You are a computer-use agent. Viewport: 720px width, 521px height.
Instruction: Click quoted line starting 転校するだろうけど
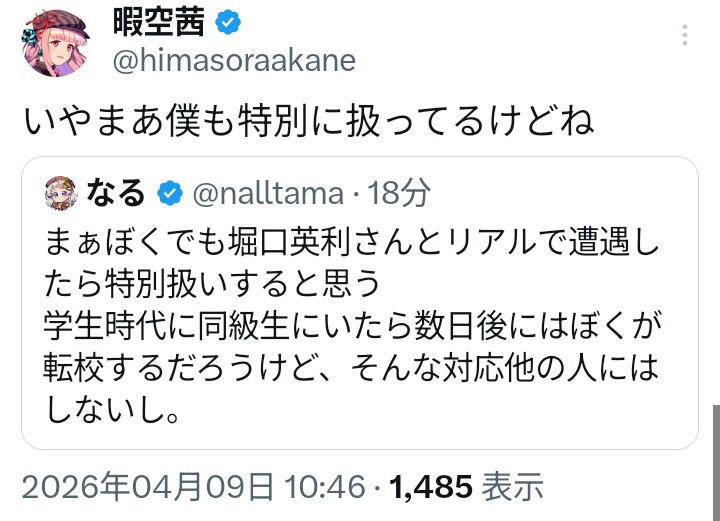coord(353,369)
